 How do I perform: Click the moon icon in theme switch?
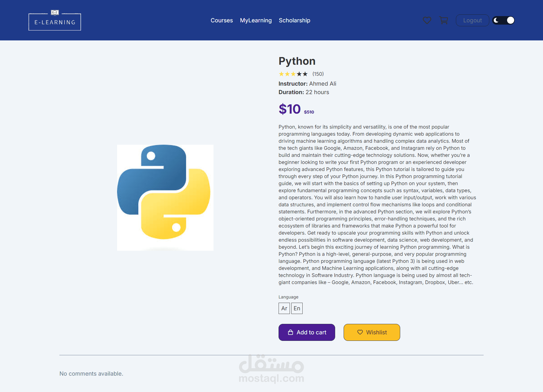496,20
